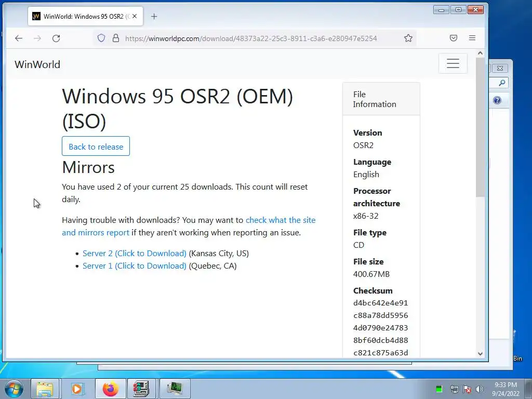
Task: Click the page scrollbar up arrow
Action: [x=480, y=54]
